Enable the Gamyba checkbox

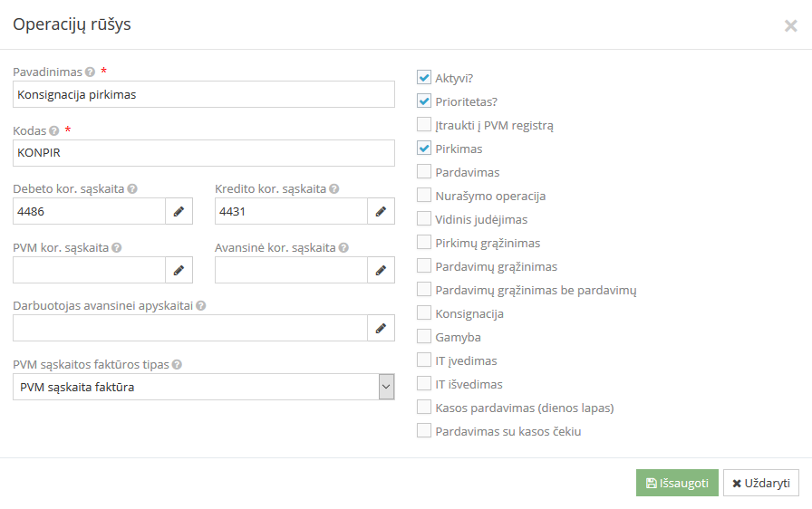424,337
